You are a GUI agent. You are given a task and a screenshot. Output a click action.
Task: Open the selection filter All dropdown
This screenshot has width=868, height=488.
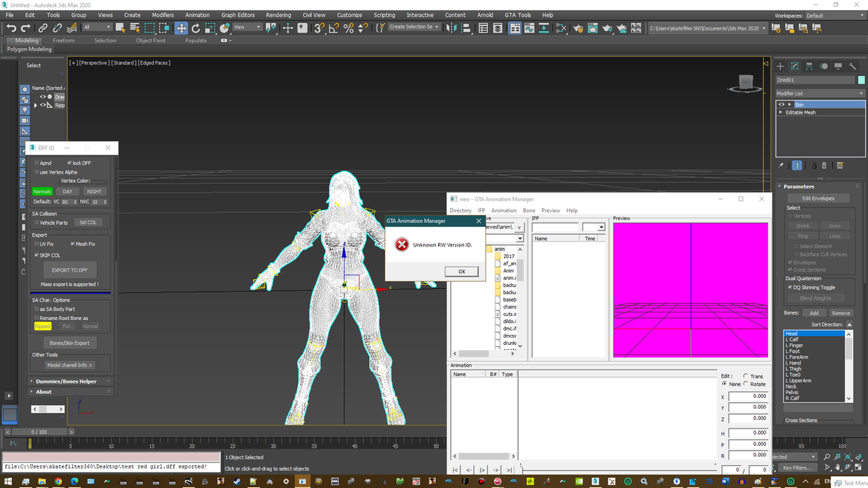pos(97,27)
